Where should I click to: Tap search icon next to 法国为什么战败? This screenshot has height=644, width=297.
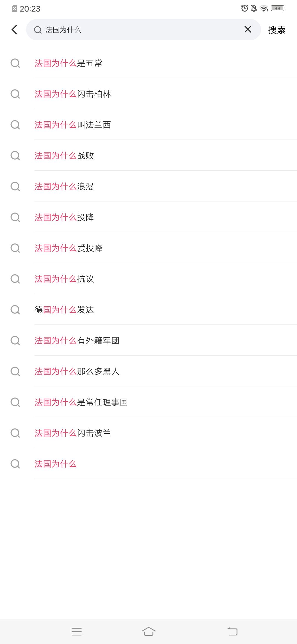coord(15,156)
